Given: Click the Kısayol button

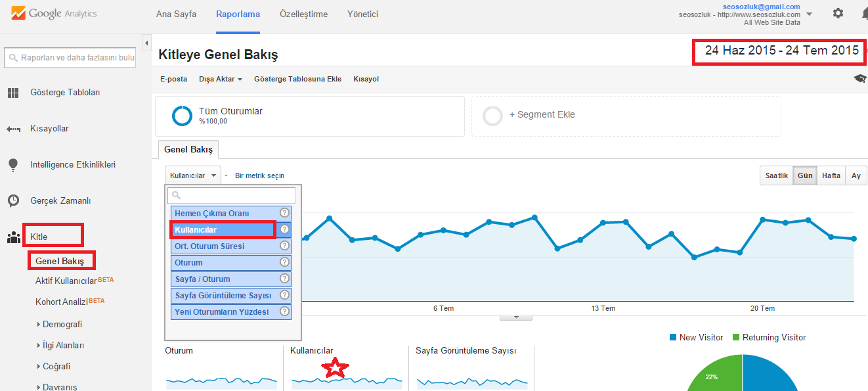Looking at the screenshot, I should [x=366, y=79].
